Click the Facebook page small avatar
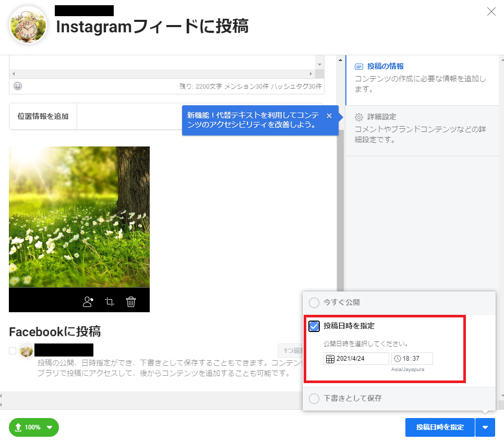The image size is (504, 442). coord(27,351)
